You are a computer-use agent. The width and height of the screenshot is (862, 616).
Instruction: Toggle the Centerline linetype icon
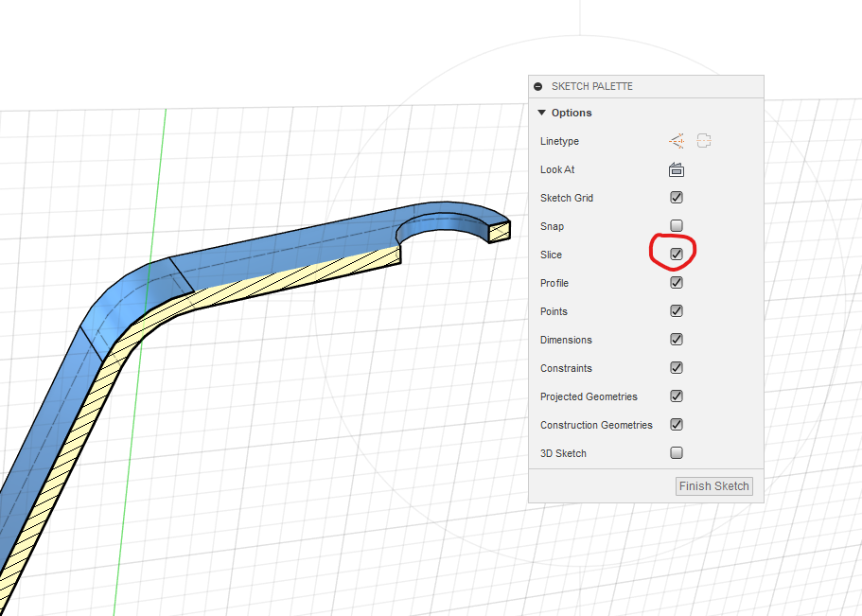tap(703, 141)
